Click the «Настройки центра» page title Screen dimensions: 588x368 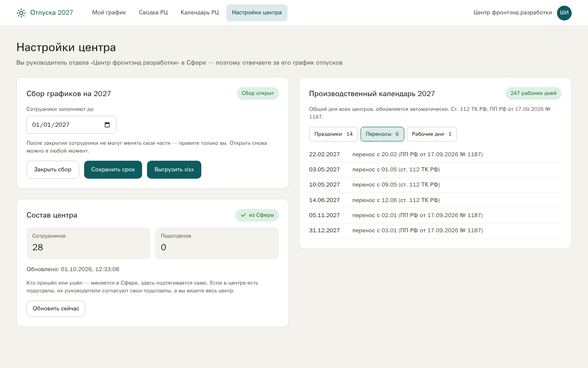[66, 47]
